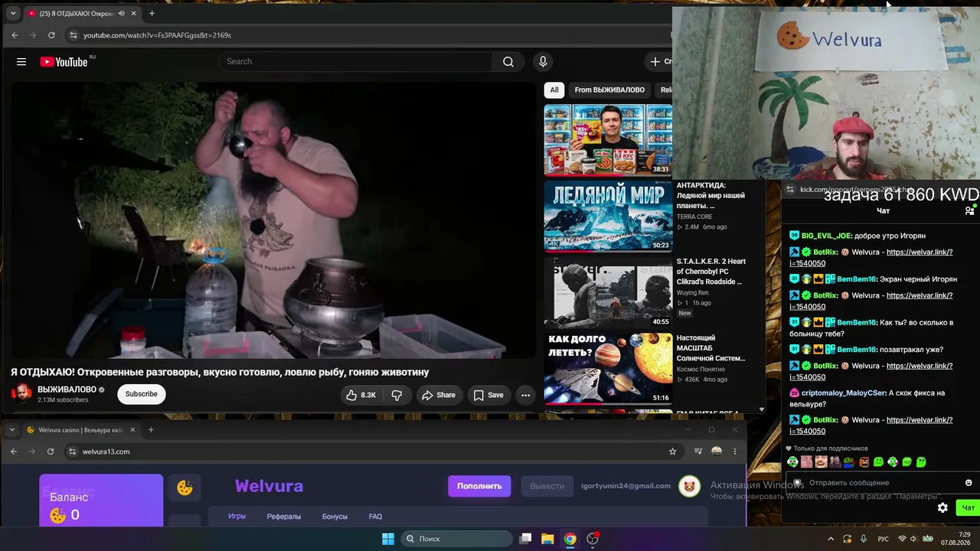The width and height of the screenshot is (980, 551).
Task: Go back in the Welvura browser window
Action: pos(13,452)
